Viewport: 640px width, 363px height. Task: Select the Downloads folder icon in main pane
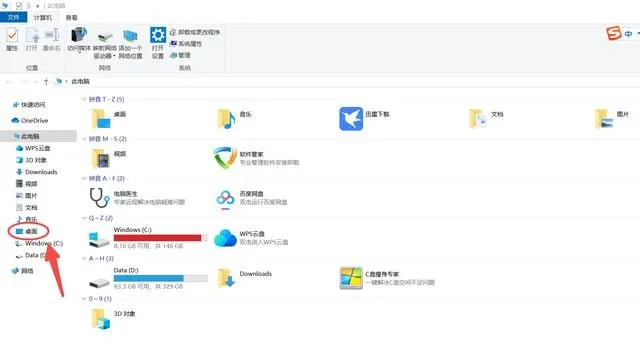[x=226, y=278]
